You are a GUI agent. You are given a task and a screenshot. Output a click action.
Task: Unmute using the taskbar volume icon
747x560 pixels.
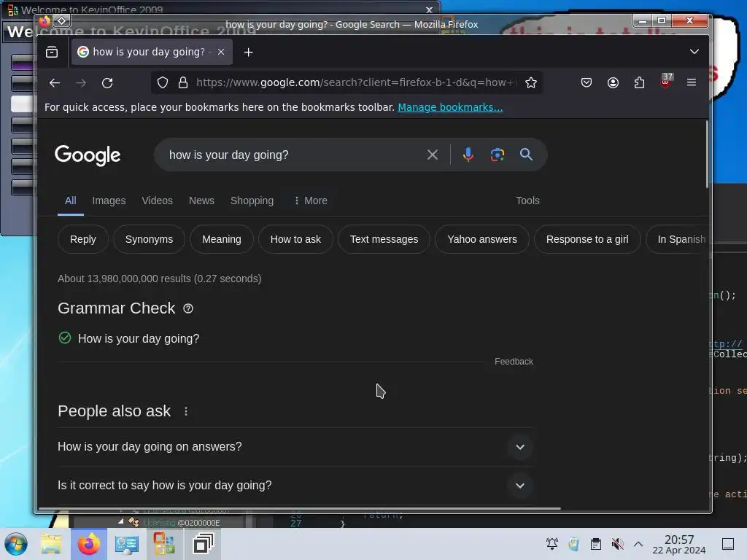point(617,544)
